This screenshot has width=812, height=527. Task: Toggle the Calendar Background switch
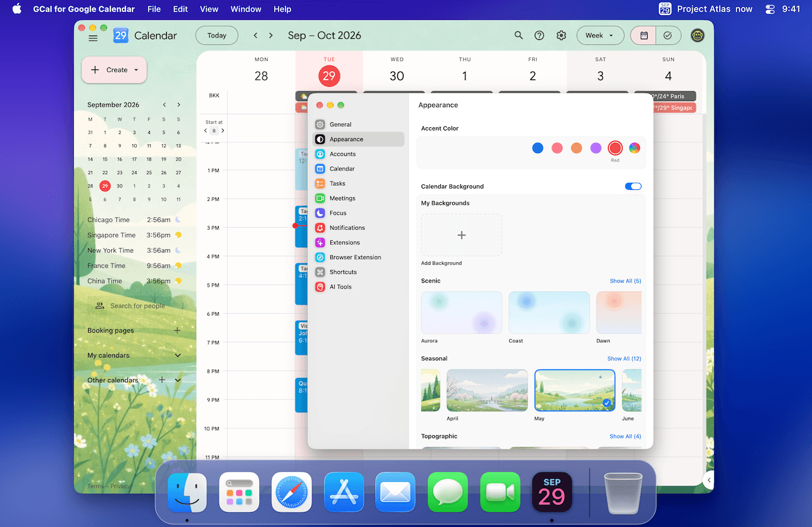tap(633, 186)
